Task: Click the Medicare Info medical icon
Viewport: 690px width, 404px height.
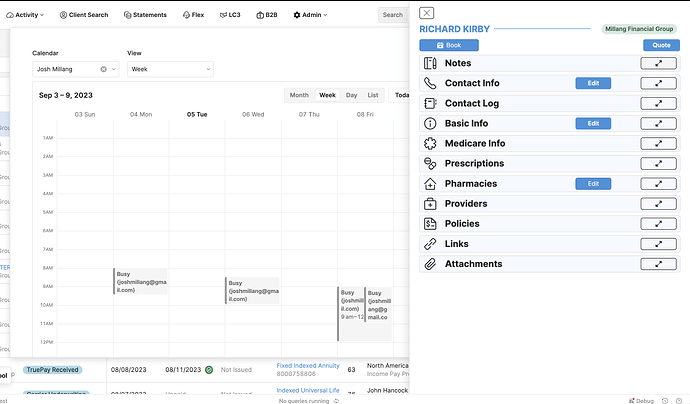Action: click(x=430, y=143)
